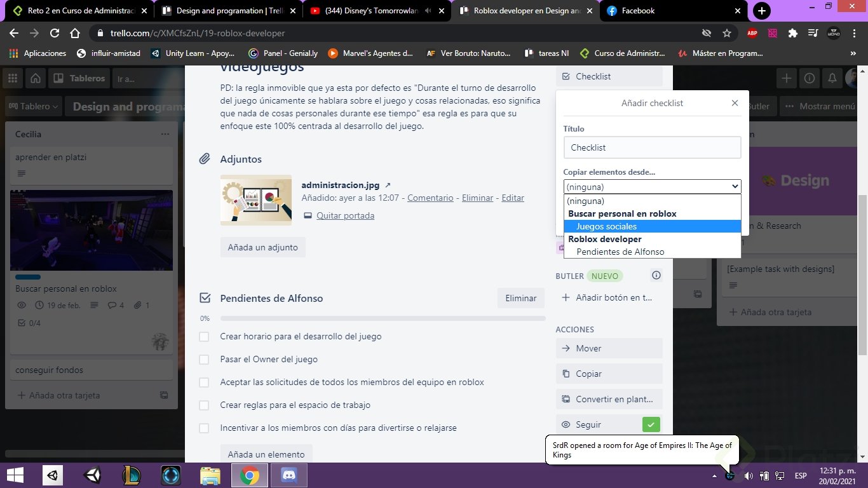The width and height of the screenshot is (868, 488).
Task: Click the Trello boards grid icon
Action: 12,78
